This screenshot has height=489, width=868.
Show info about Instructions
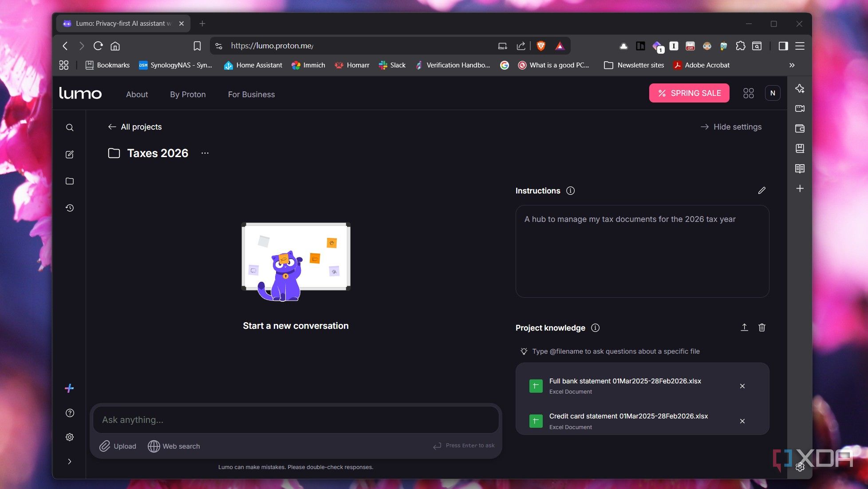coord(571,191)
